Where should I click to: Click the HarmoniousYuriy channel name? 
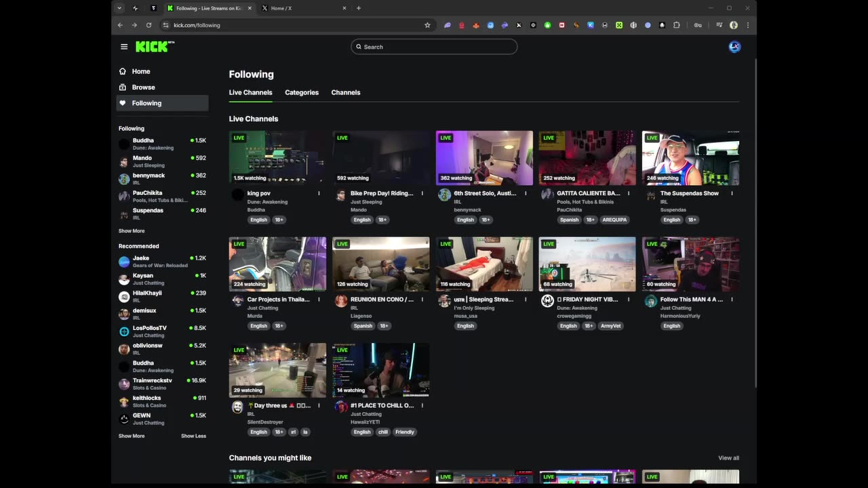(680, 316)
